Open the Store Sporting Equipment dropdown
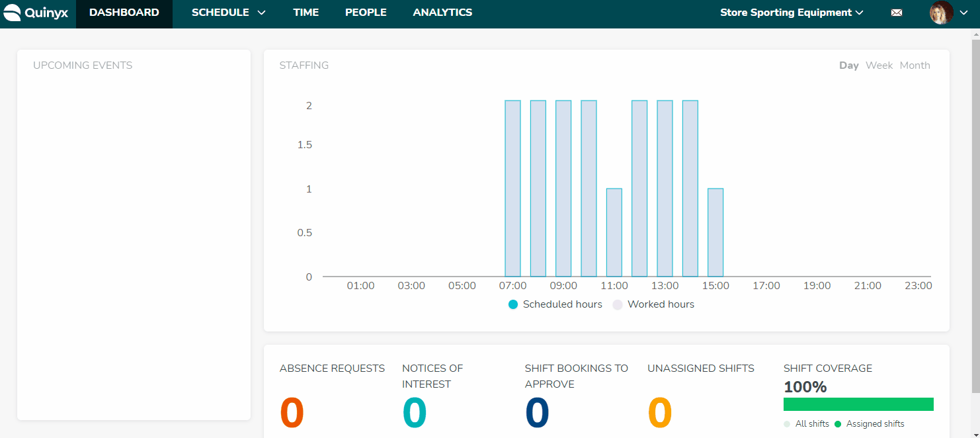Image resolution: width=980 pixels, height=438 pixels. 792,13
